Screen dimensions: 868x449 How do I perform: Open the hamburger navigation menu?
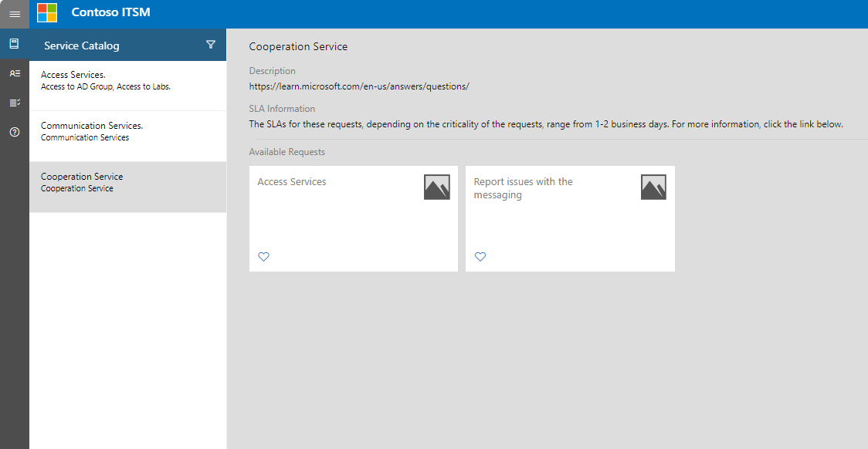(15, 15)
